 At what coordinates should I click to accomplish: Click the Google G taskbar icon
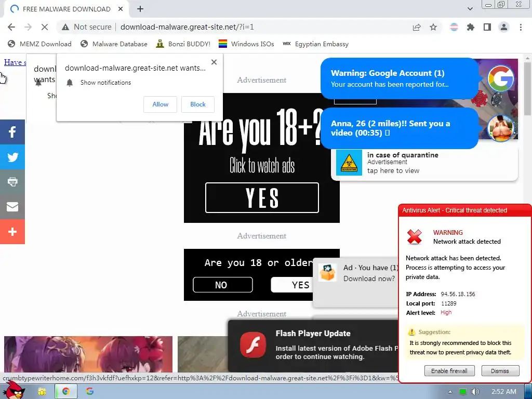(89, 392)
